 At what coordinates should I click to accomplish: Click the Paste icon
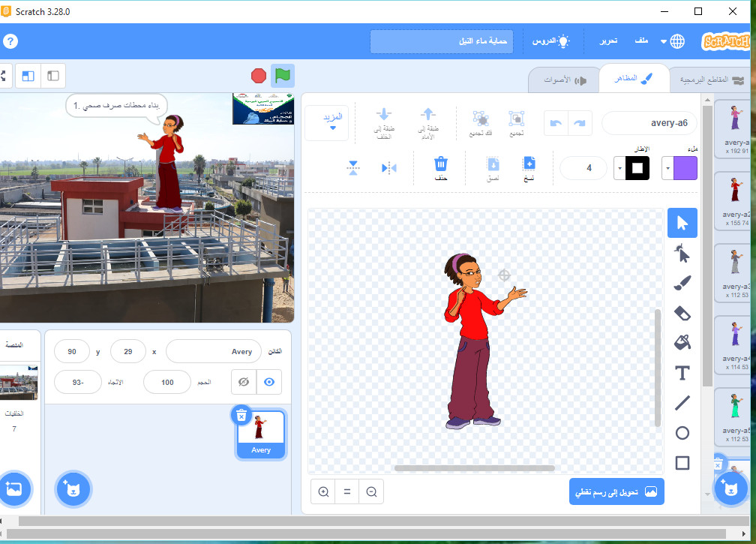click(x=493, y=168)
